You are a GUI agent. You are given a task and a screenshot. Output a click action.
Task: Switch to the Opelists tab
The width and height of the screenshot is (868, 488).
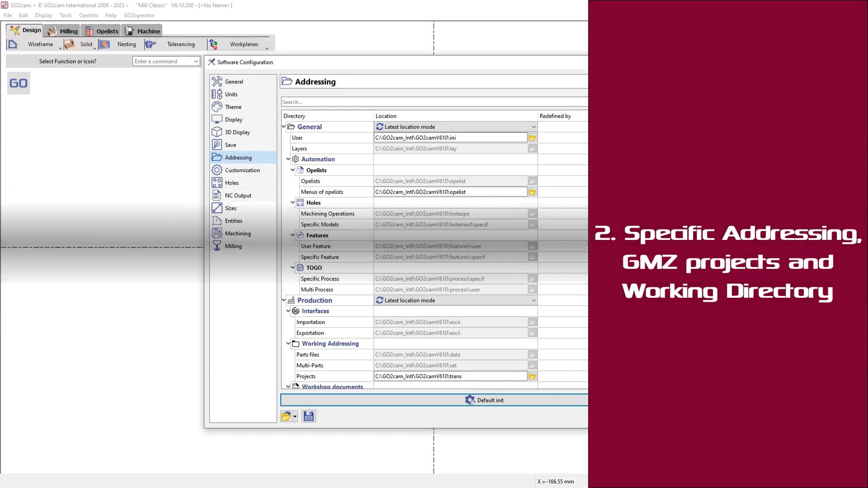pyautogui.click(x=102, y=31)
